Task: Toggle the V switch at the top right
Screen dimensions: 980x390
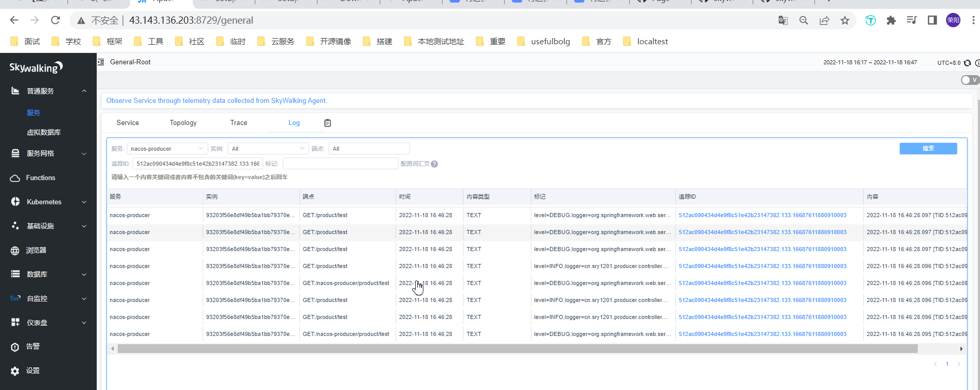Action: click(x=970, y=80)
